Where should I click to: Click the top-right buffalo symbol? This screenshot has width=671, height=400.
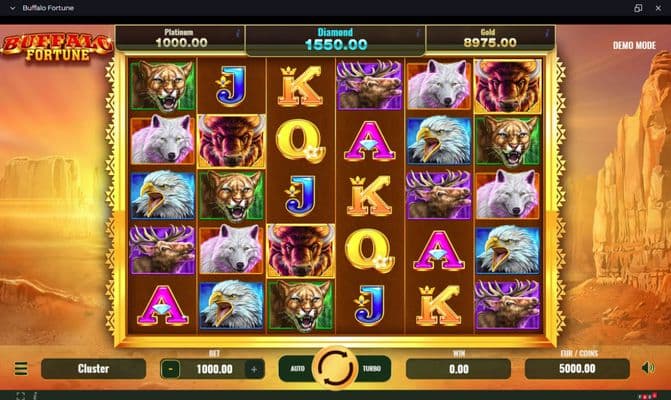tap(508, 86)
